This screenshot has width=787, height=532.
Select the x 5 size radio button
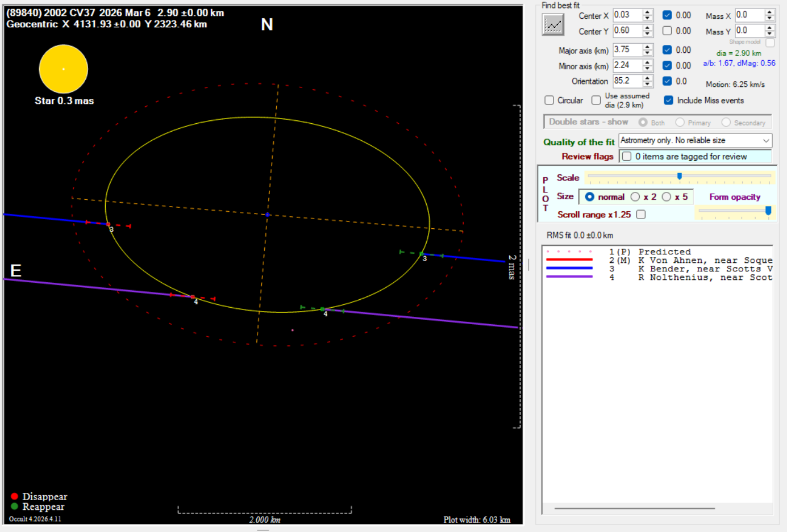point(667,197)
